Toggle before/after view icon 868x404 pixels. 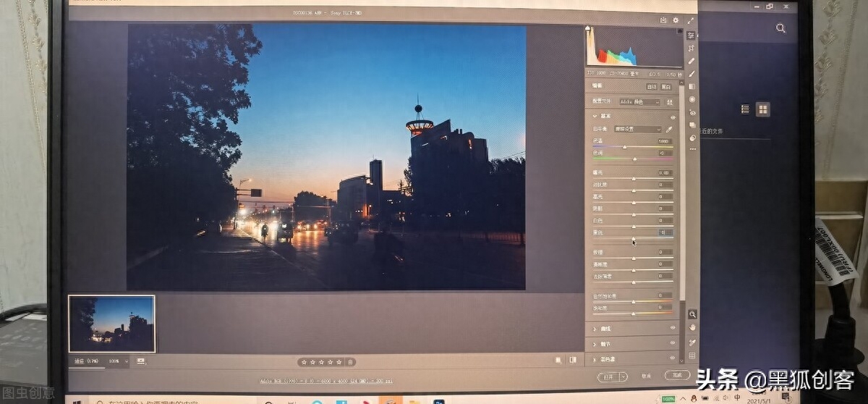[559, 360]
